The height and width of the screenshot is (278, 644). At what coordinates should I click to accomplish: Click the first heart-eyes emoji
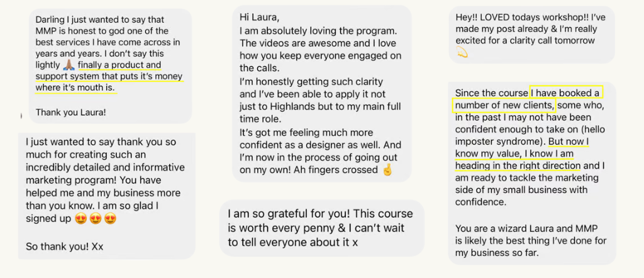[x=81, y=218]
